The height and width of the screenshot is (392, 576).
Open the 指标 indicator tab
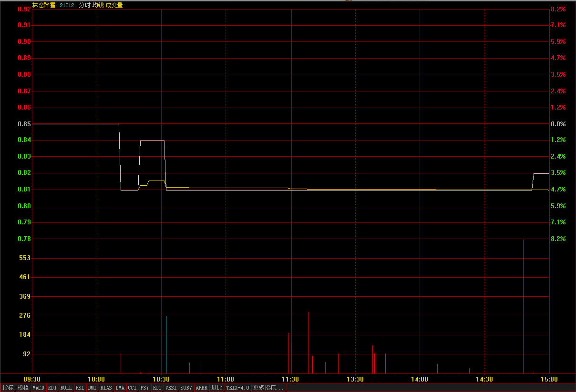8,388
